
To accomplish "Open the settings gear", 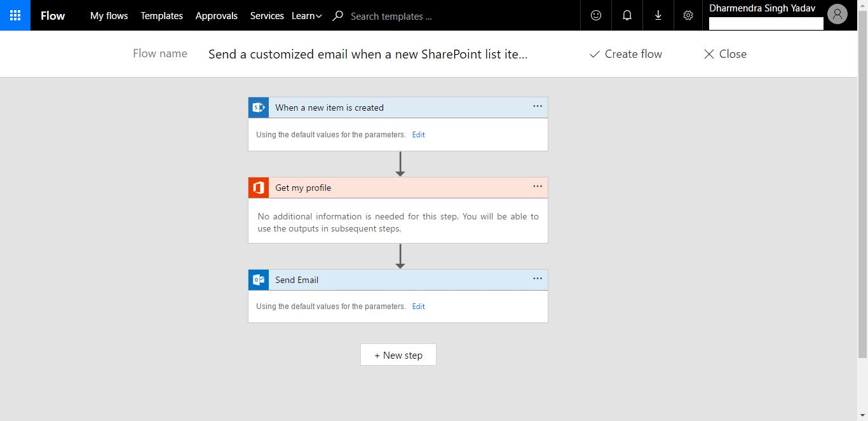I will point(688,15).
